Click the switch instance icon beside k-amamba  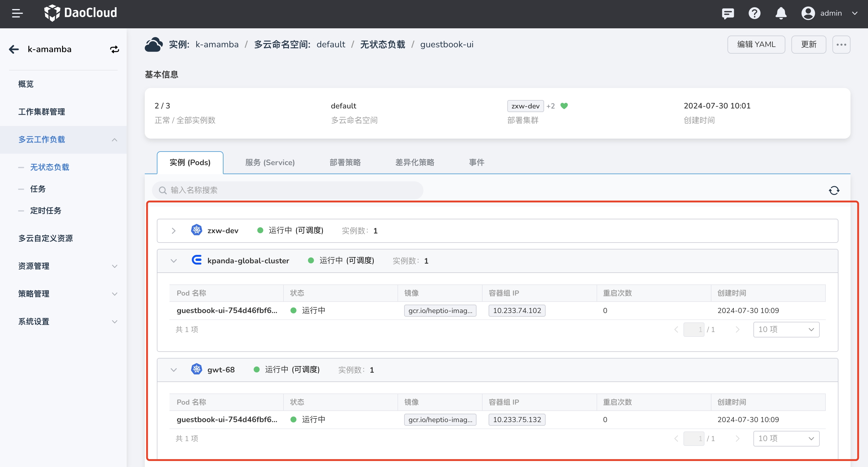point(115,49)
